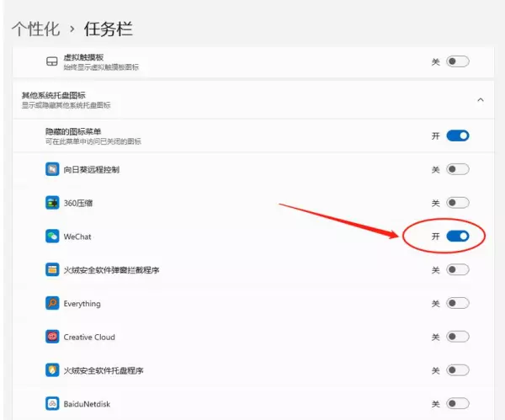Click the BaiduNetdisk app icon
Image resolution: width=505 pixels, height=420 pixels.
(x=52, y=404)
